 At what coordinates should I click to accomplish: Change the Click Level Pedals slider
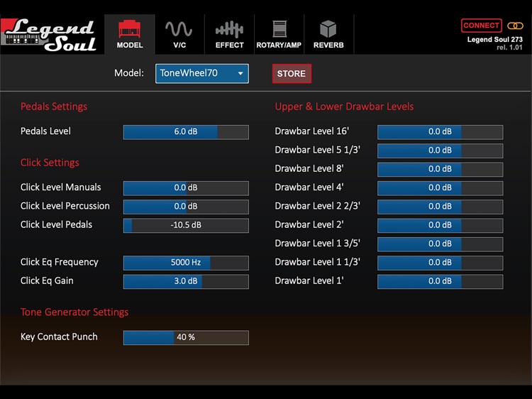coord(186,225)
